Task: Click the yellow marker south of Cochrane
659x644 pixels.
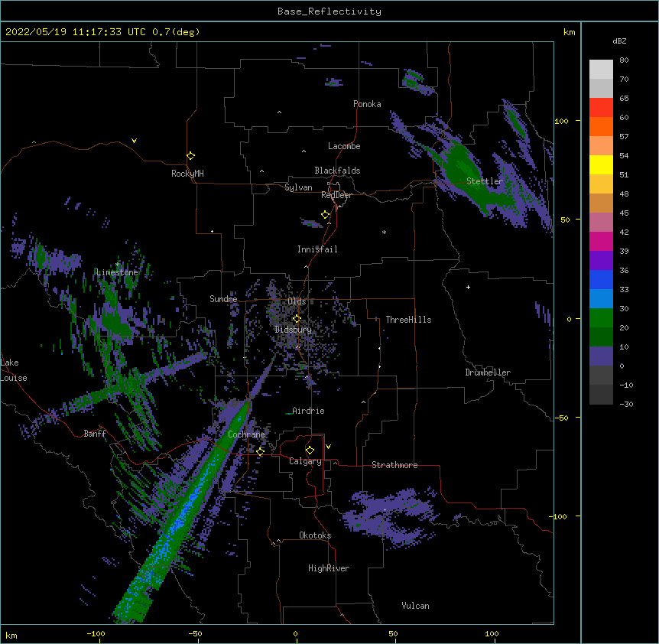Action: pyautogui.click(x=260, y=451)
